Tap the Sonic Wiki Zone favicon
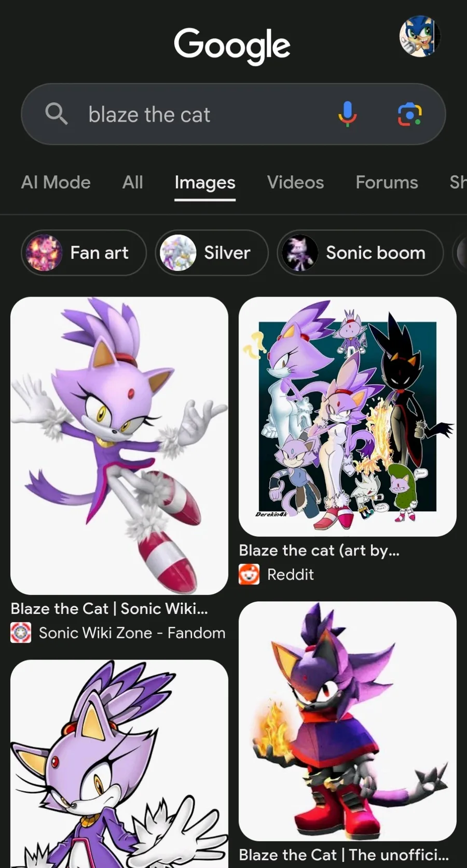467x868 pixels. tap(21, 633)
